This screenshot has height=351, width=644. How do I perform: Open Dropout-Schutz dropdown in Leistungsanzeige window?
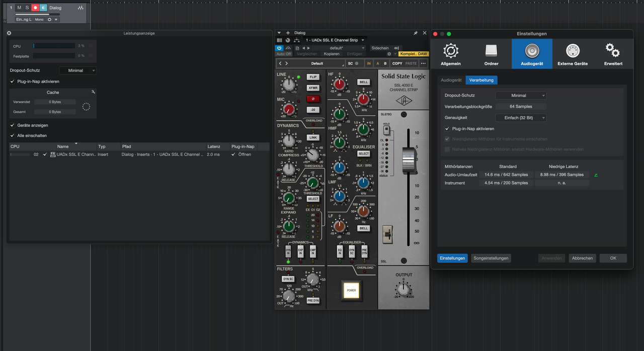point(77,71)
